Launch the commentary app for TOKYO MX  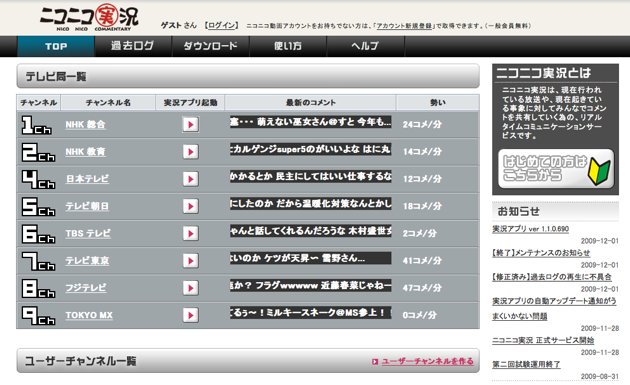190,315
